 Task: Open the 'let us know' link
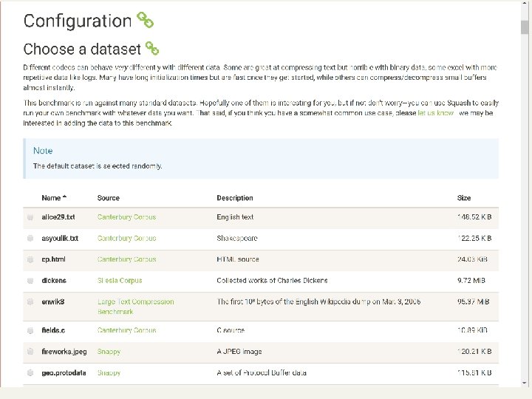click(435, 114)
